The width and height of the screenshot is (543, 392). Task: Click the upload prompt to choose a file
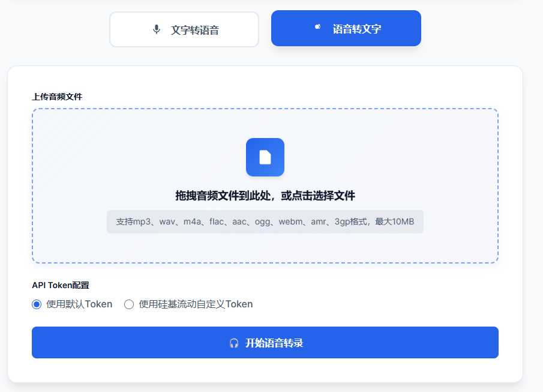tap(265, 196)
